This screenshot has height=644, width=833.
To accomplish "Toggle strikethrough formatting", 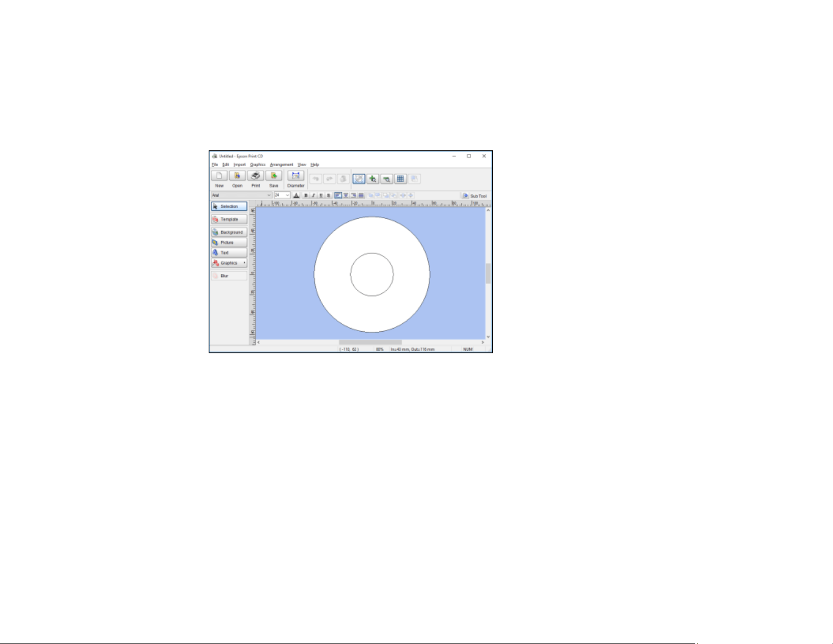I will pyautogui.click(x=328, y=196).
